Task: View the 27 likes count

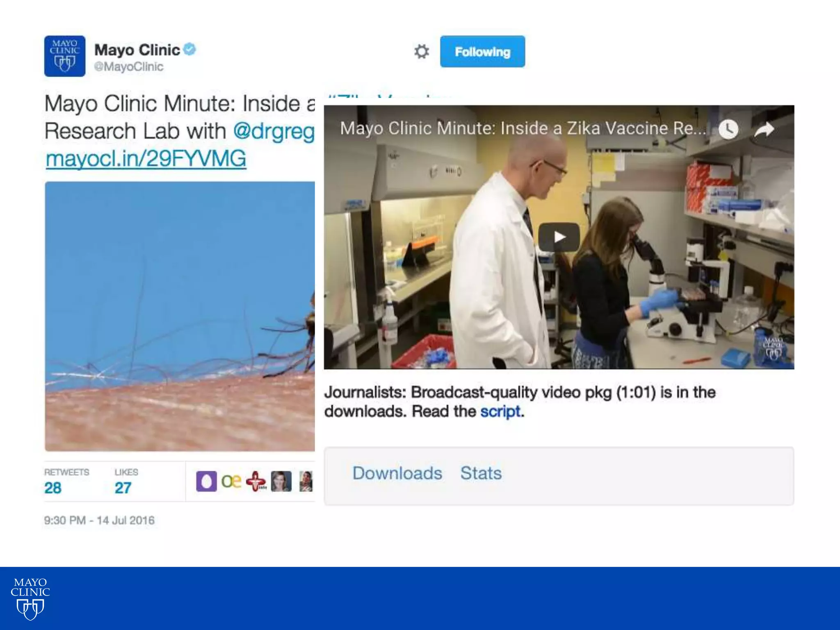Action: tap(123, 488)
